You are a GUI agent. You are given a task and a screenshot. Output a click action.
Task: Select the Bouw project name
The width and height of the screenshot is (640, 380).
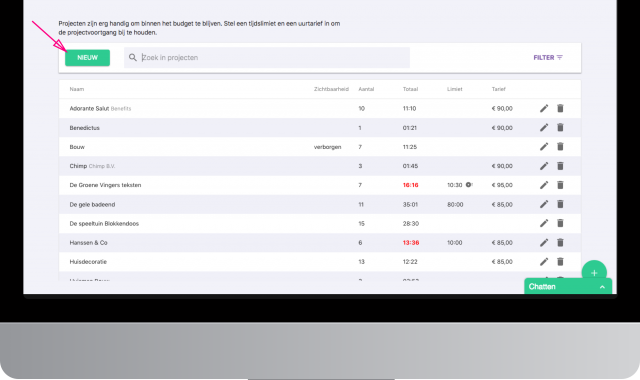77,147
